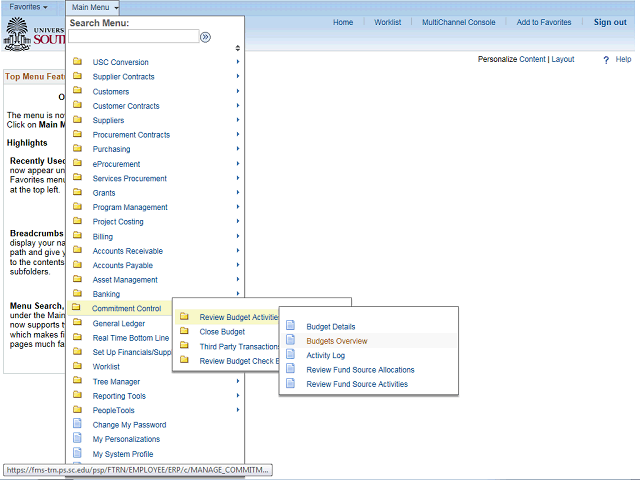The image size is (640, 480).
Task: Select the Activity Log page
Action: tap(326, 356)
